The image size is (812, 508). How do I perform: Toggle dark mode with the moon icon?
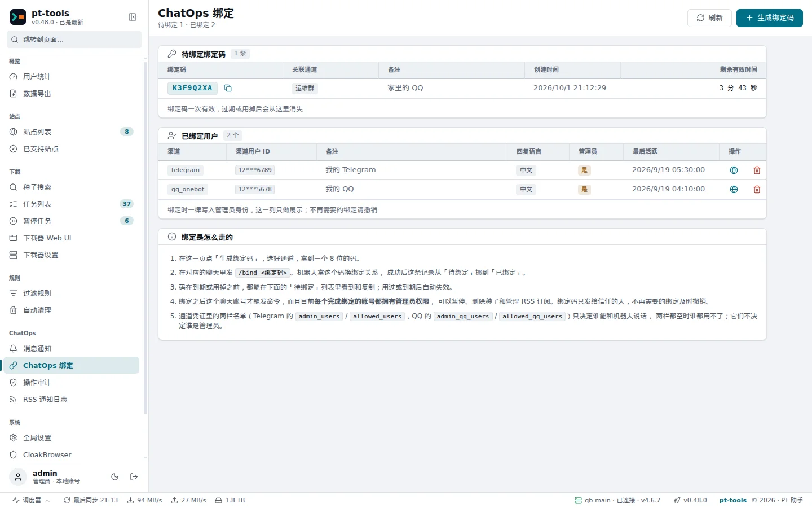tap(114, 477)
